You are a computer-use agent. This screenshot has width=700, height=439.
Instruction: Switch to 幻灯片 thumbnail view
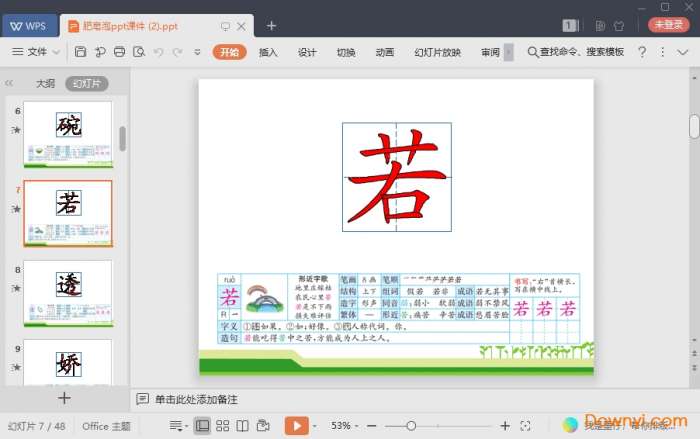tap(87, 84)
